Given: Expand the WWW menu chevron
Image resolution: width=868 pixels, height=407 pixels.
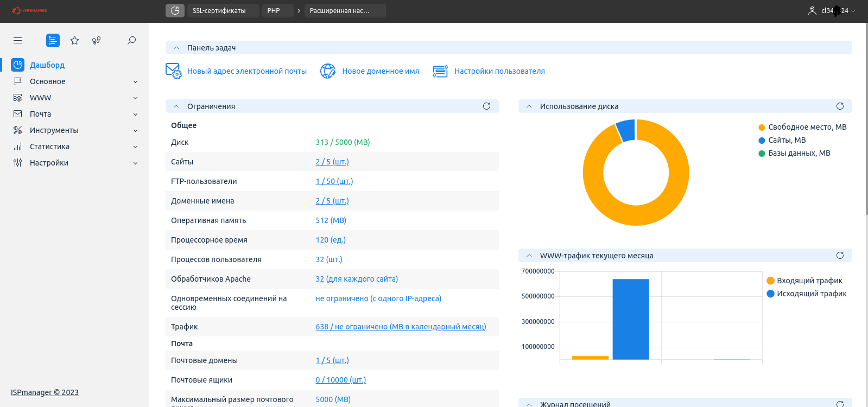Looking at the screenshot, I should [135, 98].
